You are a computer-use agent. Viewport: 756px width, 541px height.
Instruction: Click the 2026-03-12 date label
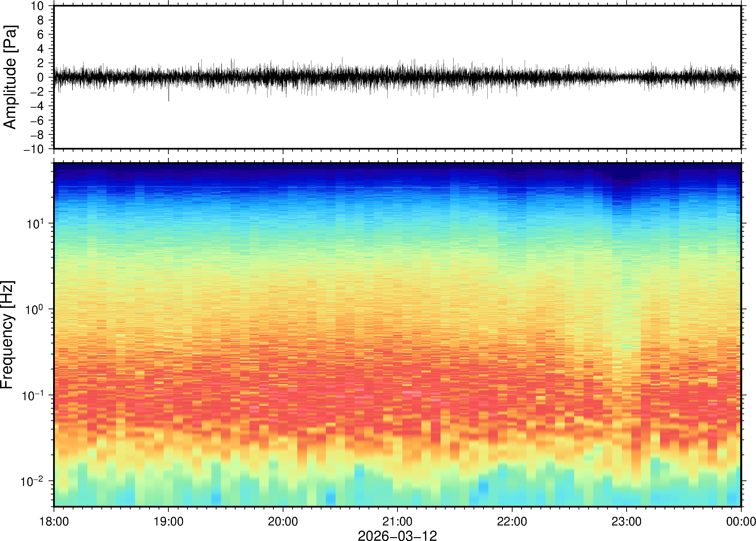click(397, 535)
